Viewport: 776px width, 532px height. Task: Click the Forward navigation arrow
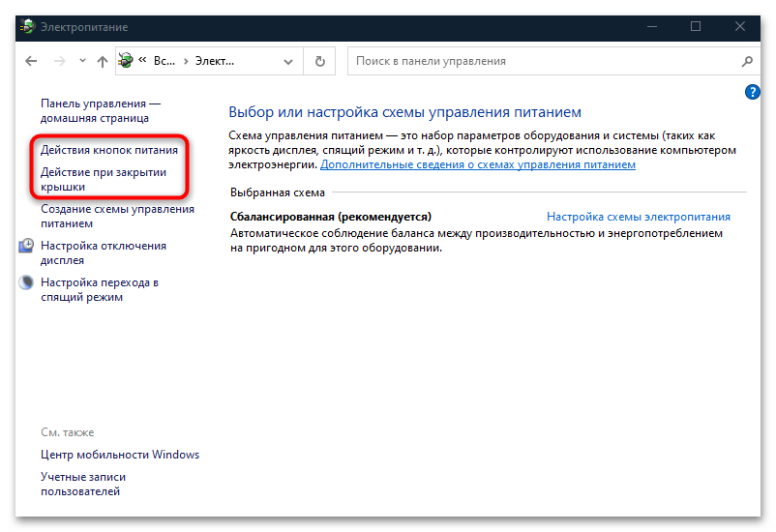click(x=60, y=61)
